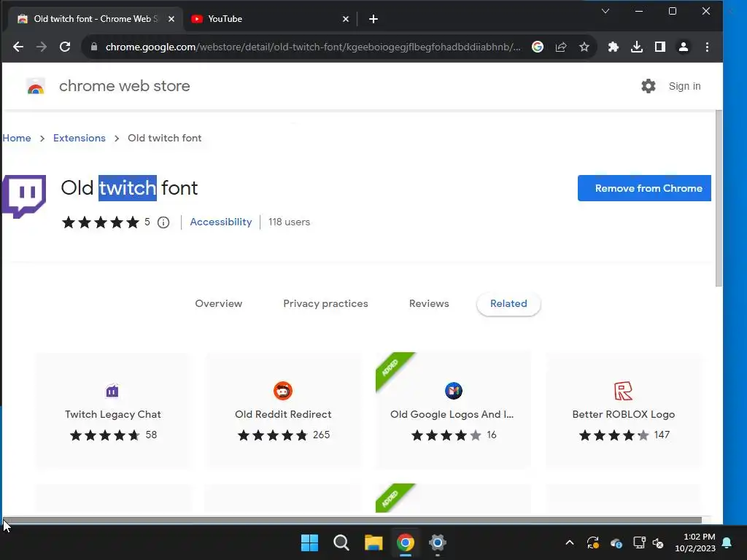
Task: Open the Reviews tab
Action: [x=429, y=304]
